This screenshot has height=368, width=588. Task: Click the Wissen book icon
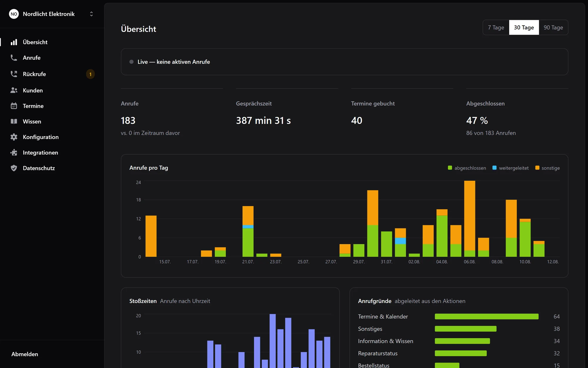click(14, 122)
